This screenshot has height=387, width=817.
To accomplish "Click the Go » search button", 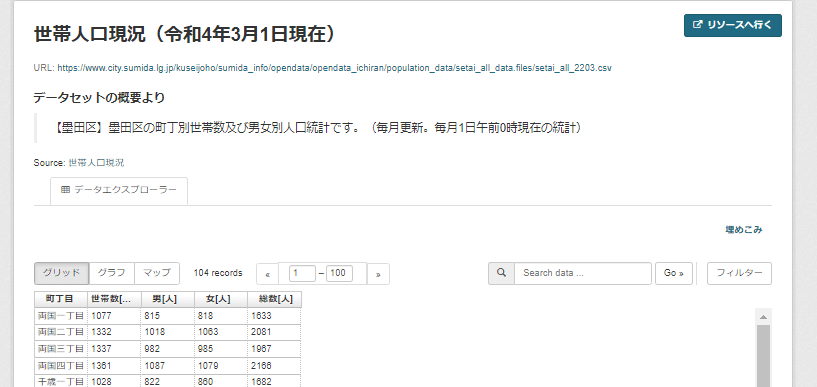I will point(674,273).
